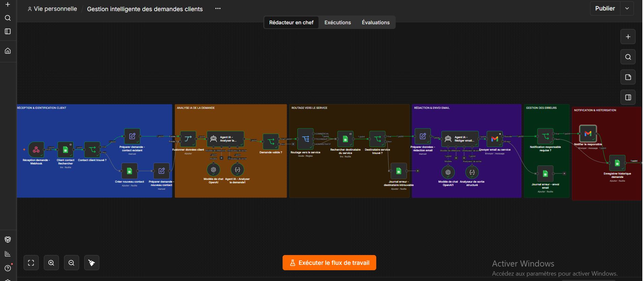This screenshot has width=644, height=281.
Task: Select the Client contact Rechercher node
Action: click(x=65, y=150)
